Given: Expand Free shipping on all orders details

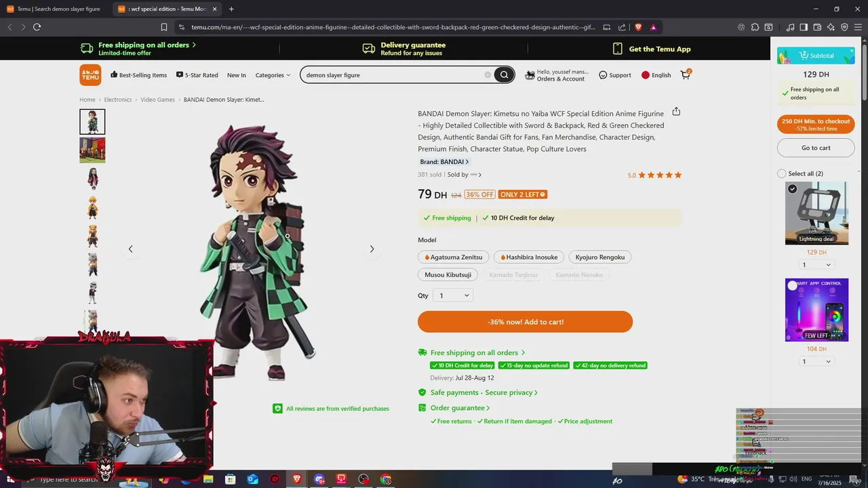Looking at the screenshot, I should (477, 352).
